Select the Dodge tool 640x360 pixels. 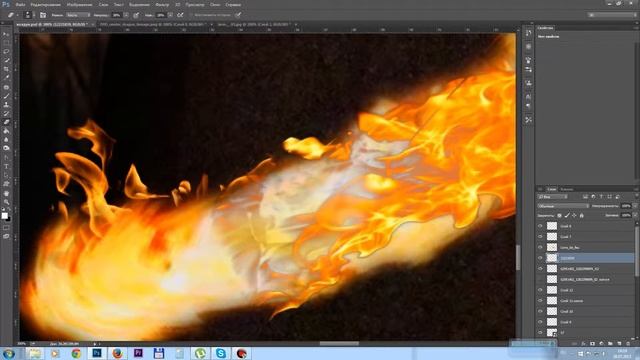point(6,148)
